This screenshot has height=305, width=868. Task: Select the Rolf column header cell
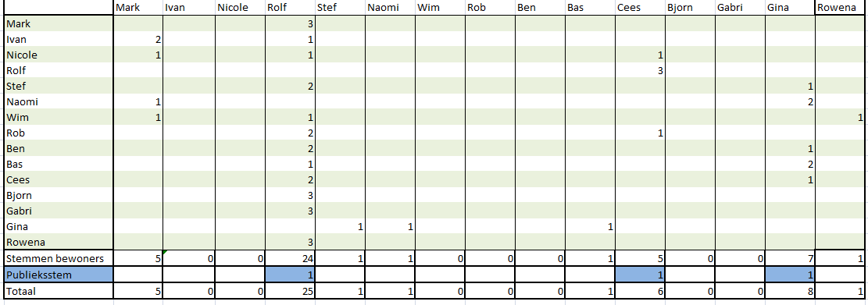tap(290, 8)
